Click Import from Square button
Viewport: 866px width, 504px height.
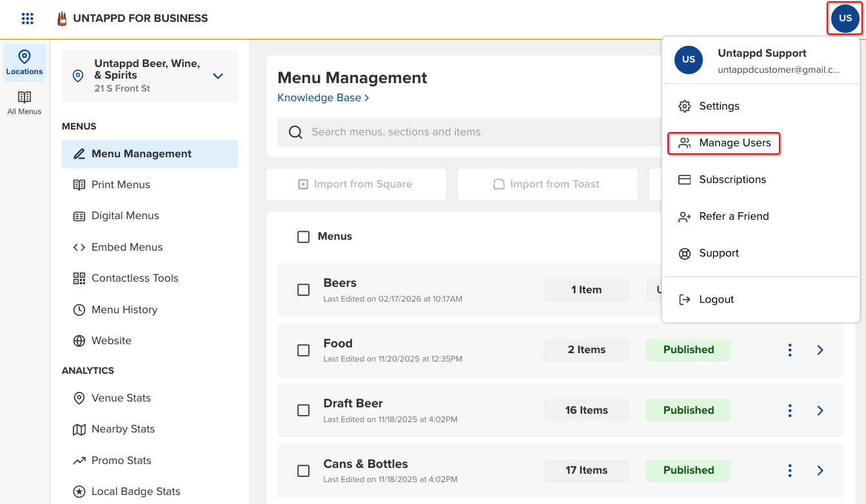[356, 184]
